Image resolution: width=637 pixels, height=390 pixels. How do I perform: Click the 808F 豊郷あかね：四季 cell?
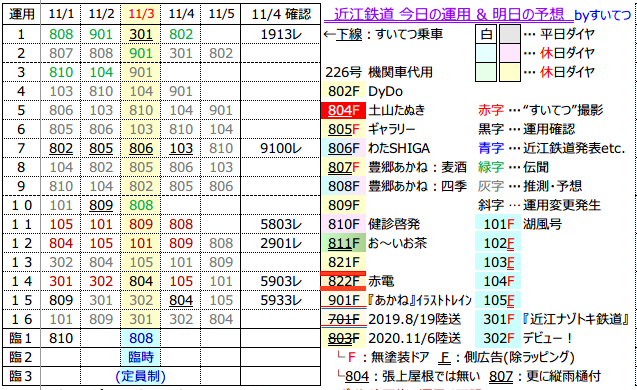[344, 186]
